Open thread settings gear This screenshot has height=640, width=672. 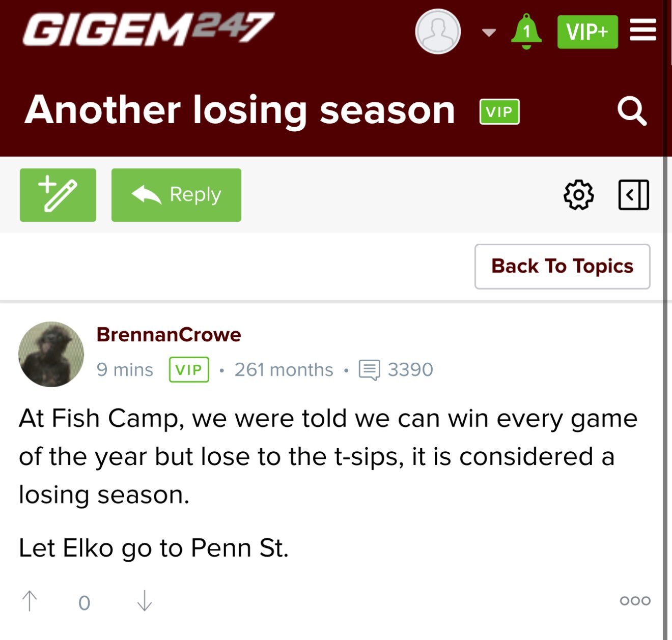click(x=578, y=195)
